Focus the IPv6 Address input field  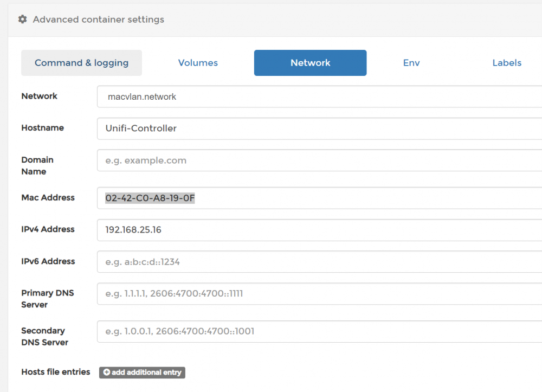tap(319, 262)
